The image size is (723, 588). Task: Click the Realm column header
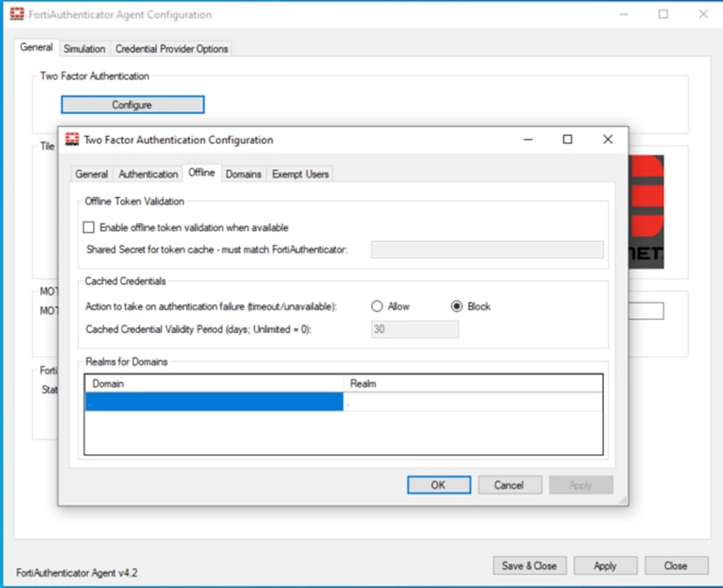click(x=473, y=383)
